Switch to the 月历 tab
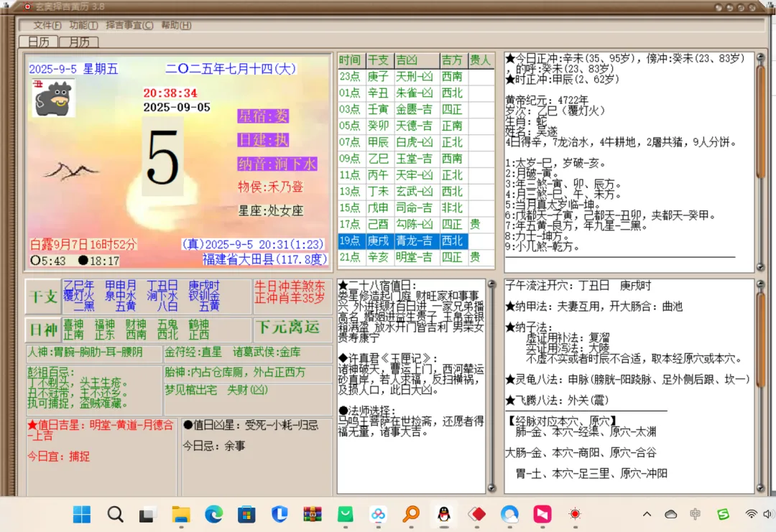This screenshot has width=776, height=532. pyautogui.click(x=79, y=42)
